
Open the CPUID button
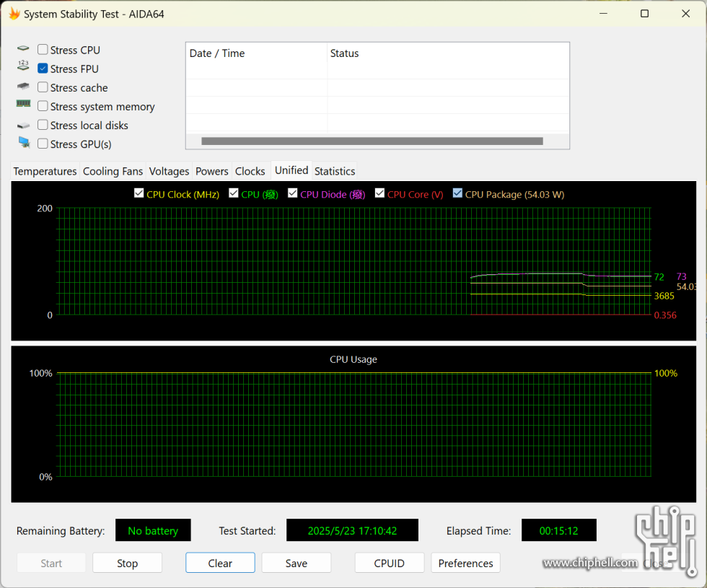point(389,563)
